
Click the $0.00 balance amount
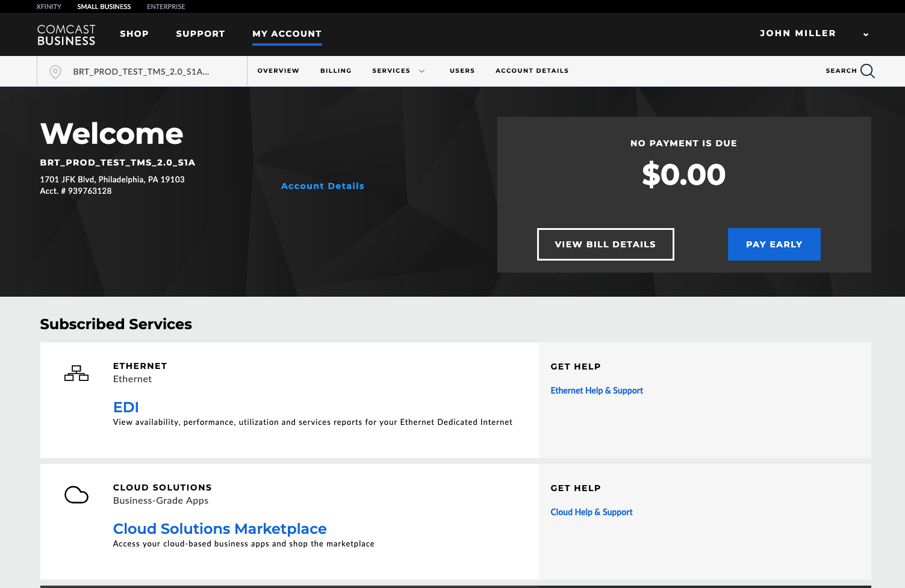[684, 175]
